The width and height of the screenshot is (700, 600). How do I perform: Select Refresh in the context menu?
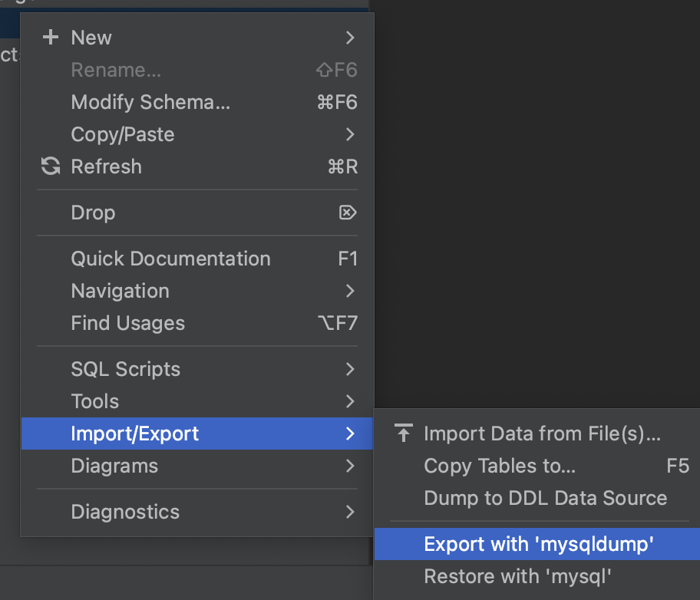click(x=196, y=166)
